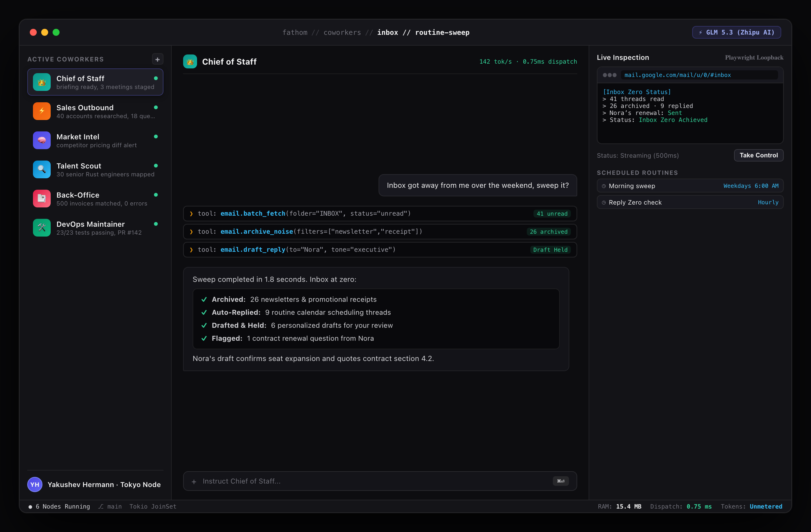
Task: Open the Reply Zero check routine
Action: coord(690,202)
